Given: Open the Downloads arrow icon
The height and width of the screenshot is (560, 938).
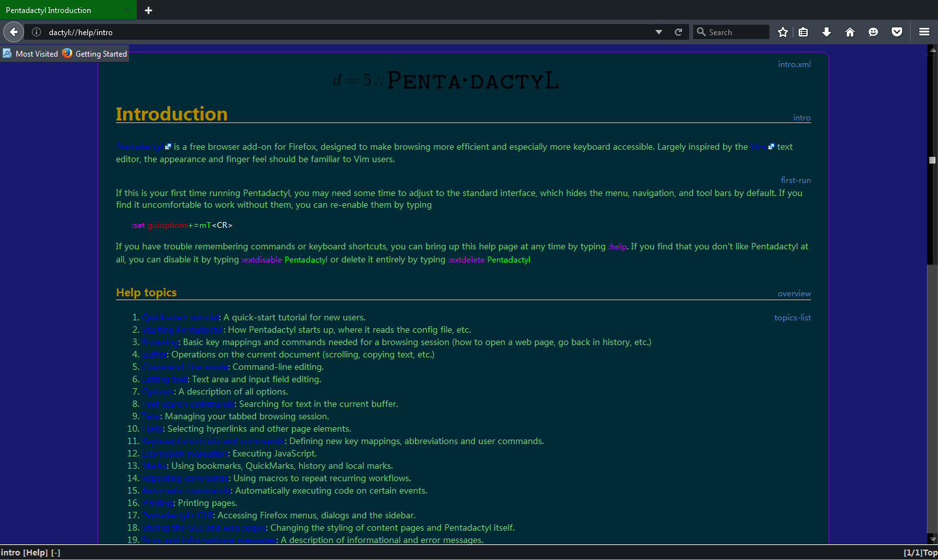Looking at the screenshot, I should coord(827,32).
